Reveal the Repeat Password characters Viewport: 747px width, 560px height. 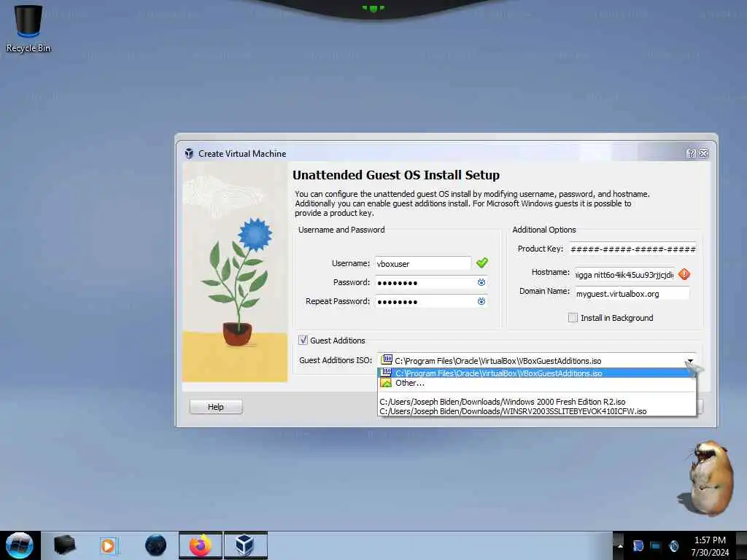click(x=481, y=301)
